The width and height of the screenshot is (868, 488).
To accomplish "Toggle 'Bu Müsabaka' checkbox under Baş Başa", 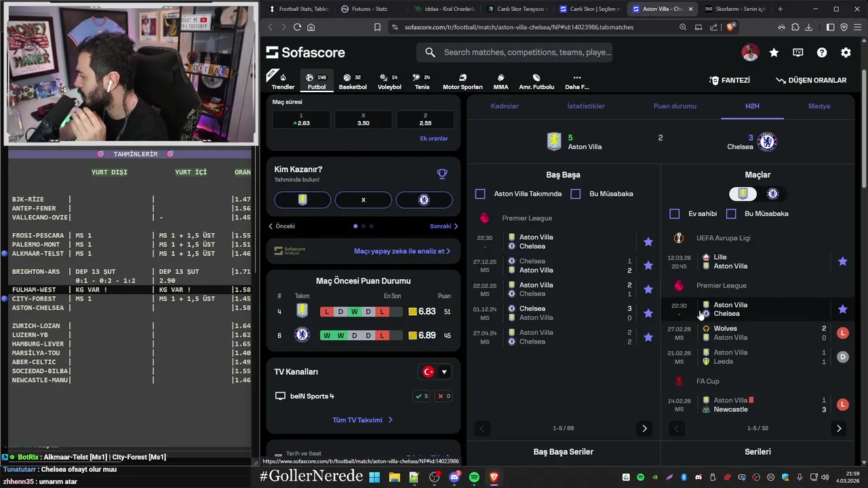I will pyautogui.click(x=576, y=194).
